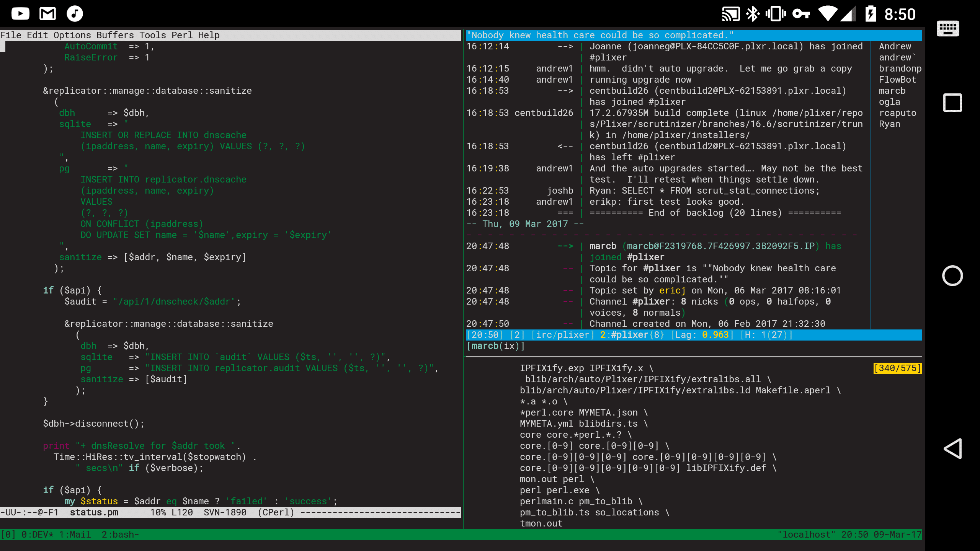Tap the Back navigation arrow
980x551 pixels.
pos(953,449)
